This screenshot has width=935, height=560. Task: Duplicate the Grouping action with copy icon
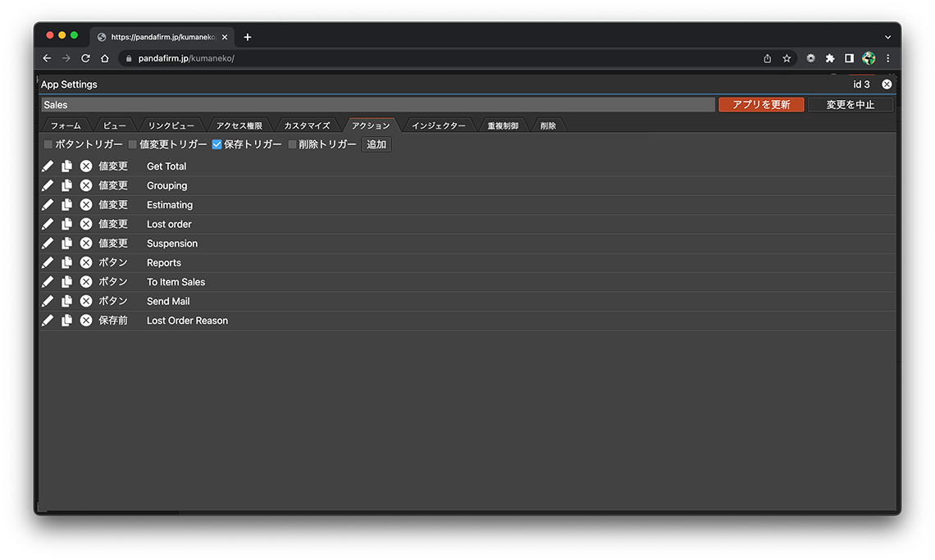tap(66, 185)
